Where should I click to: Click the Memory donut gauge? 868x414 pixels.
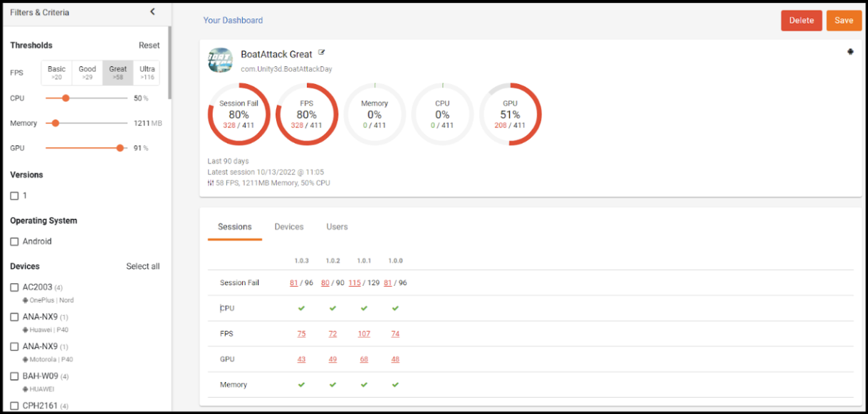coord(375,114)
